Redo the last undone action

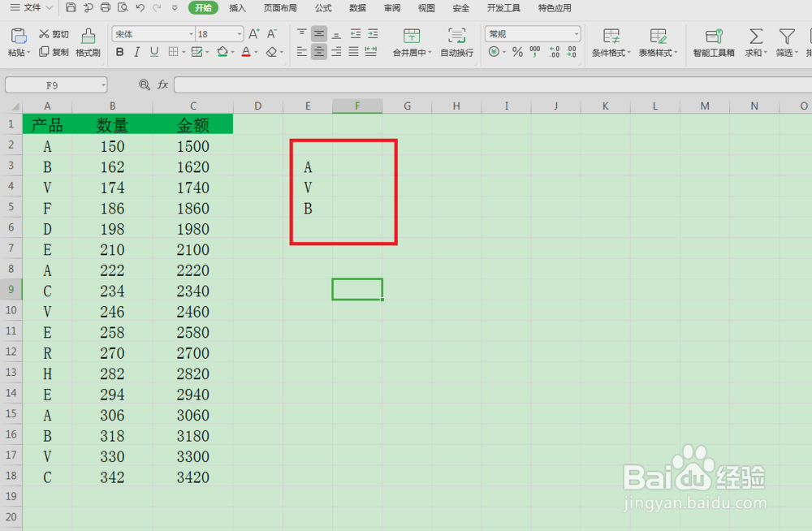click(x=157, y=8)
